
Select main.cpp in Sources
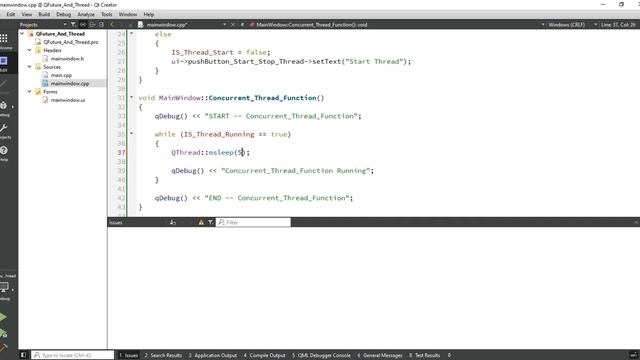(x=61, y=75)
